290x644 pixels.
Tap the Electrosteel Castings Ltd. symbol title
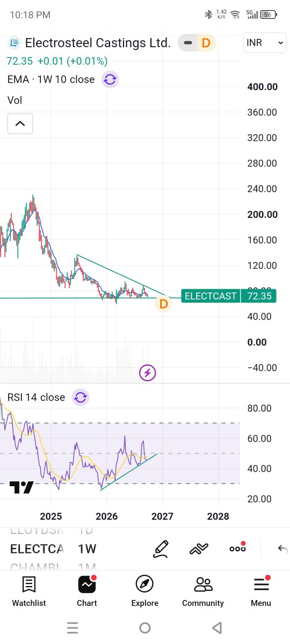[x=98, y=43]
